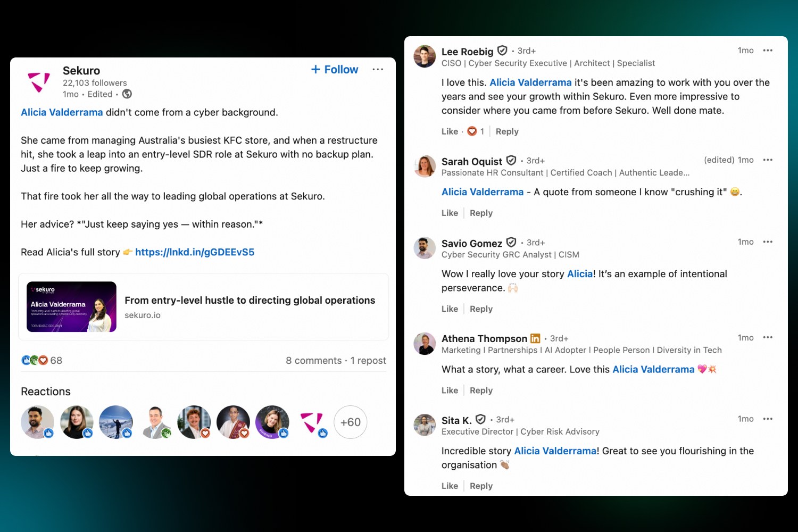The width and height of the screenshot is (798, 532).
Task: Open Sarah Oquist's name link
Action: coord(472,161)
